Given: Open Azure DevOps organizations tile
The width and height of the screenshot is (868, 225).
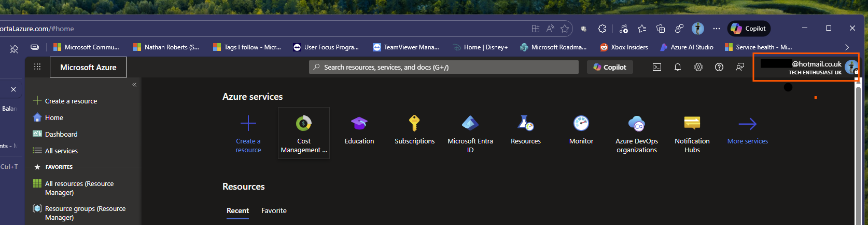Looking at the screenshot, I should click(637, 134).
